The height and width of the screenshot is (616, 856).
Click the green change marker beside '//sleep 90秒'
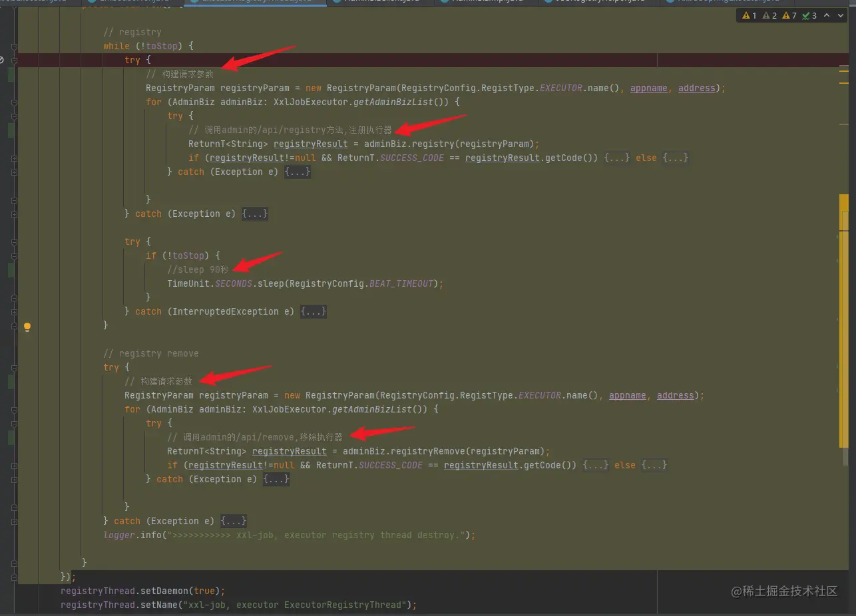click(x=11, y=269)
